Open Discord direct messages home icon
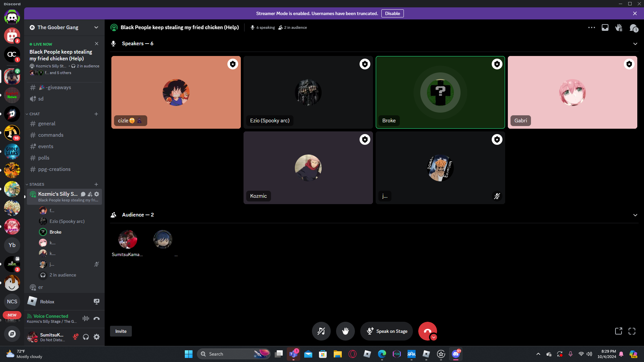The image size is (644, 362). click(12, 16)
